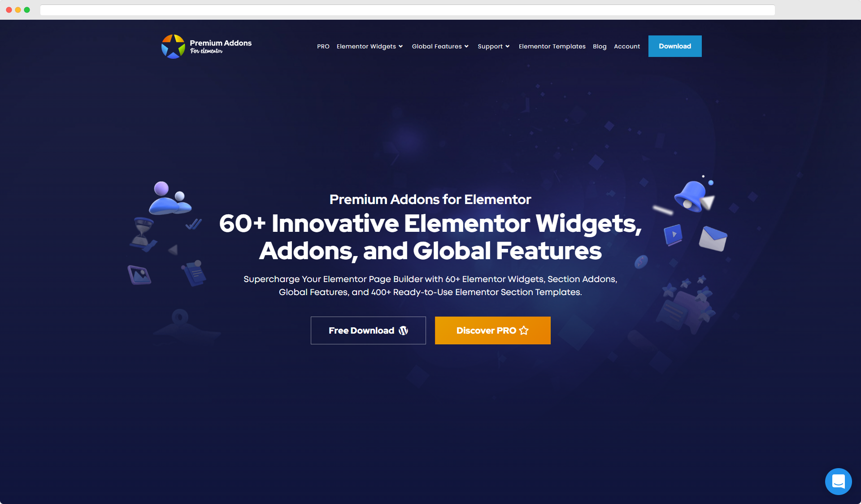Open the Elementor Templates menu item
861x504 pixels.
tap(552, 46)
